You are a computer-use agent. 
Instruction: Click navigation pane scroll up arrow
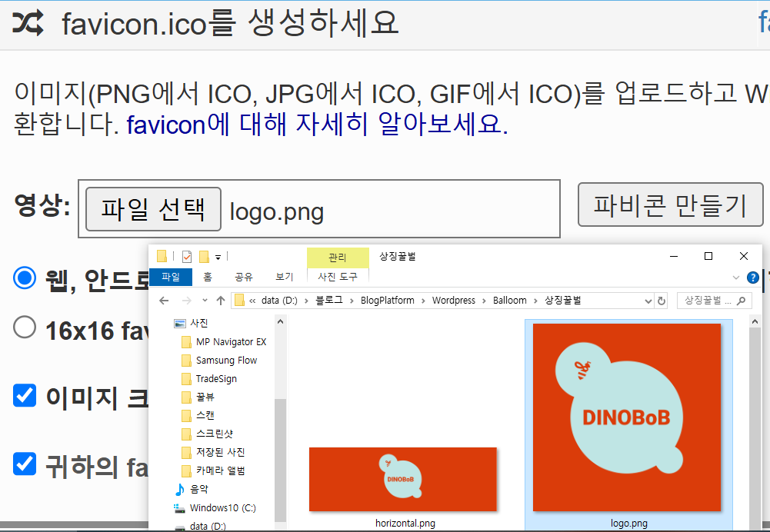point(281,322)
